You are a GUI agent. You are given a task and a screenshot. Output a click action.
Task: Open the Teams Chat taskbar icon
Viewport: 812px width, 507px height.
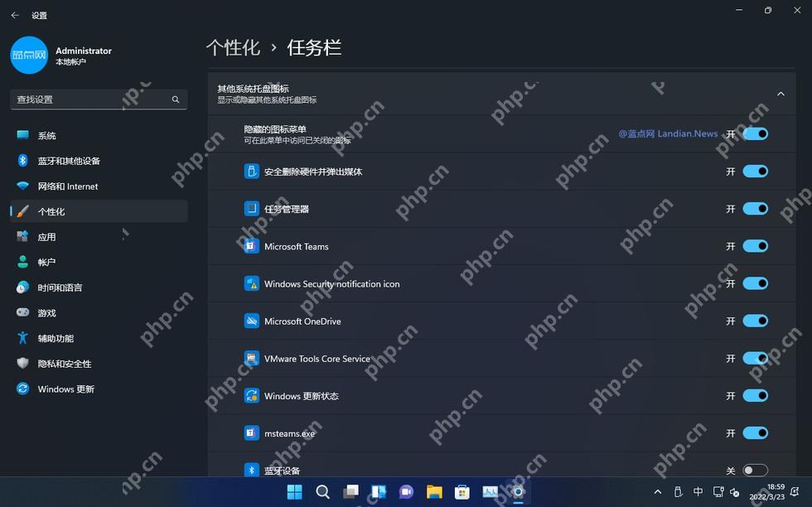click(x=406, y=491)
